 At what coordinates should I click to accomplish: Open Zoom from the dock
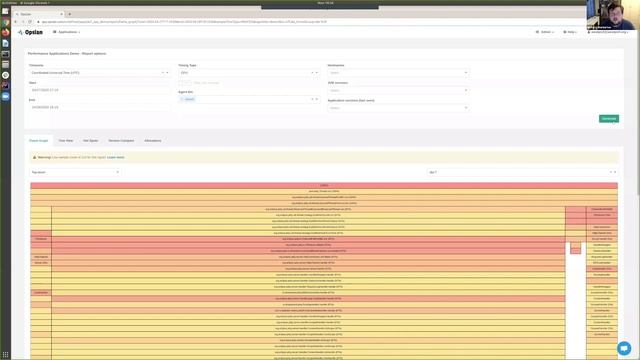point(5,96)
